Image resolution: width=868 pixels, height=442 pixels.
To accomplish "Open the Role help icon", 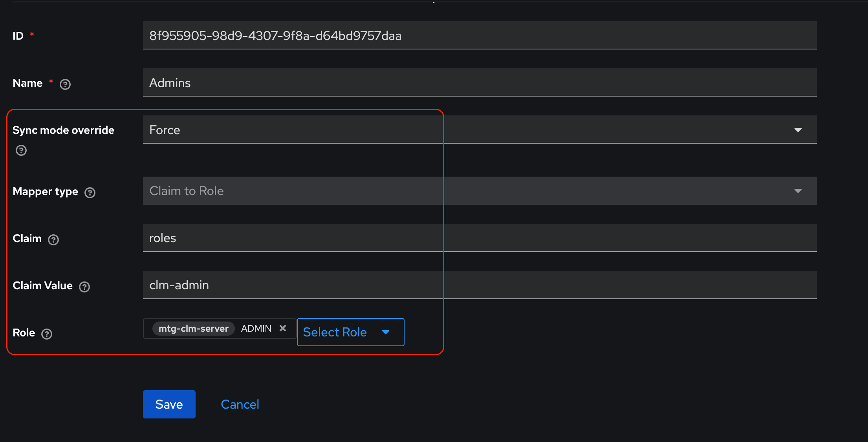I will [x=46, y=334].
